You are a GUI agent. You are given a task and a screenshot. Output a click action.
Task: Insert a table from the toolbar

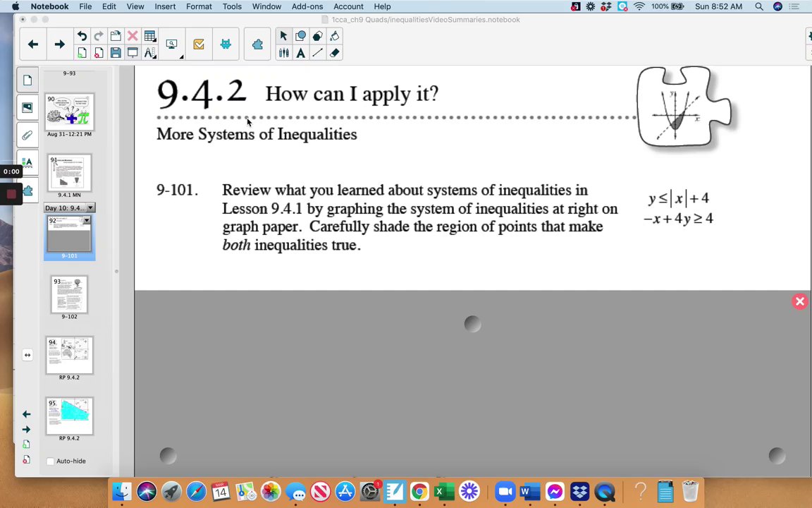coord(149,36)
